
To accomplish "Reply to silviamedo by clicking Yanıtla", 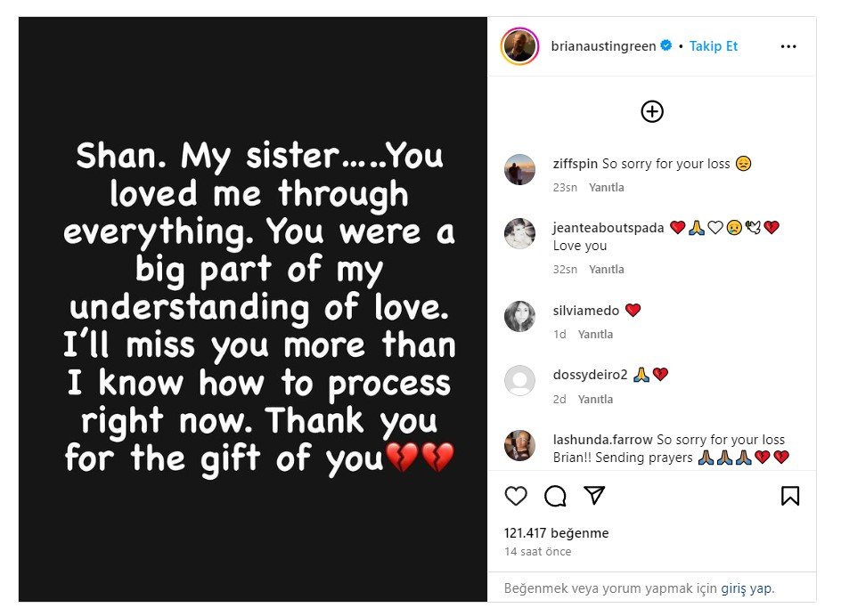I will tap(597, 334).
